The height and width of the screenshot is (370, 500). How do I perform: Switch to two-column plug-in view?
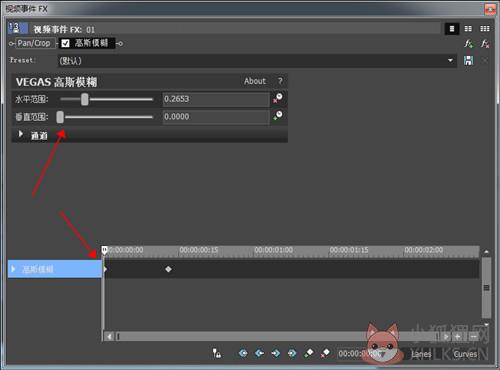(x=468, y=29)
